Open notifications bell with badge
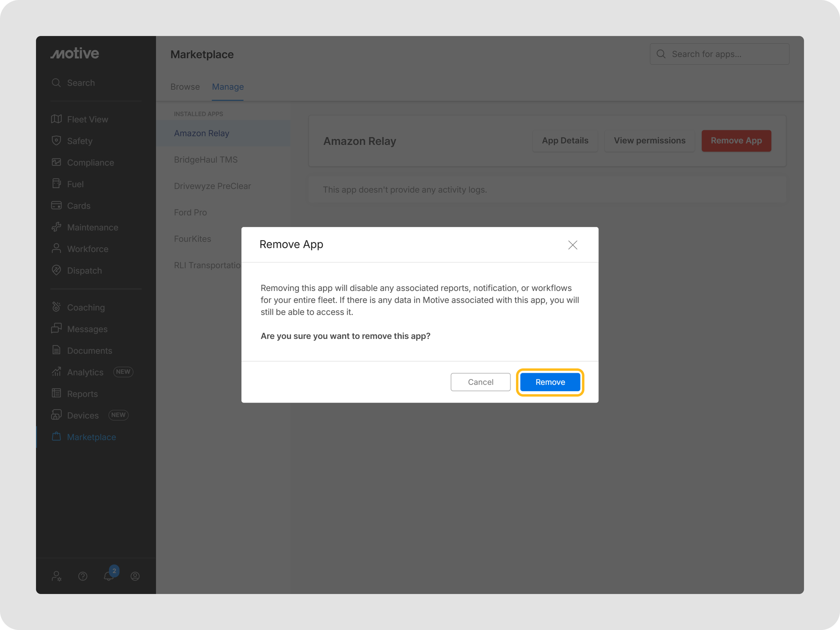Screen dimensions: 840x630 click(x=109, y=576)
